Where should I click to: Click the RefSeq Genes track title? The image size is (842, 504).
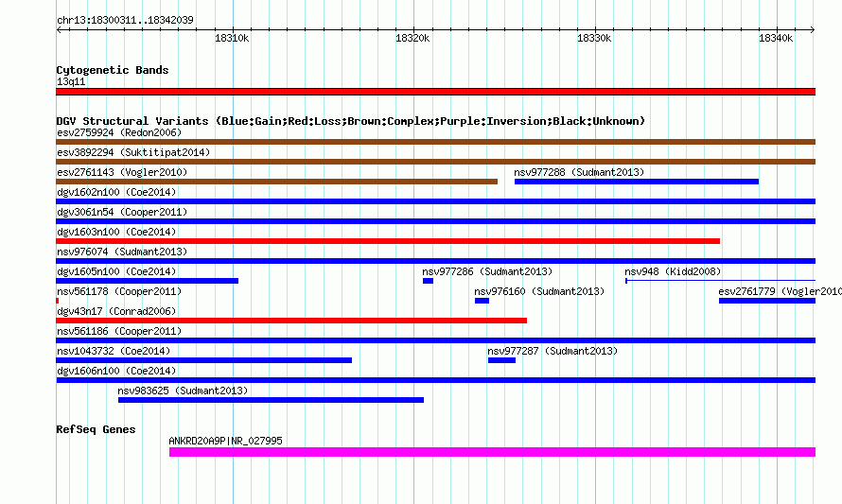point(96,429)
